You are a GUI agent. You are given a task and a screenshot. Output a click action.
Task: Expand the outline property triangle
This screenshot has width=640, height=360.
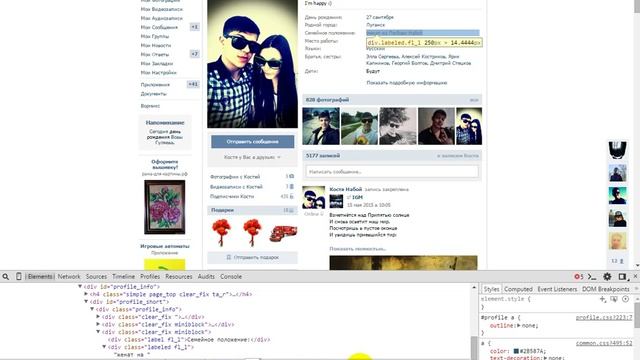[519, 325]
